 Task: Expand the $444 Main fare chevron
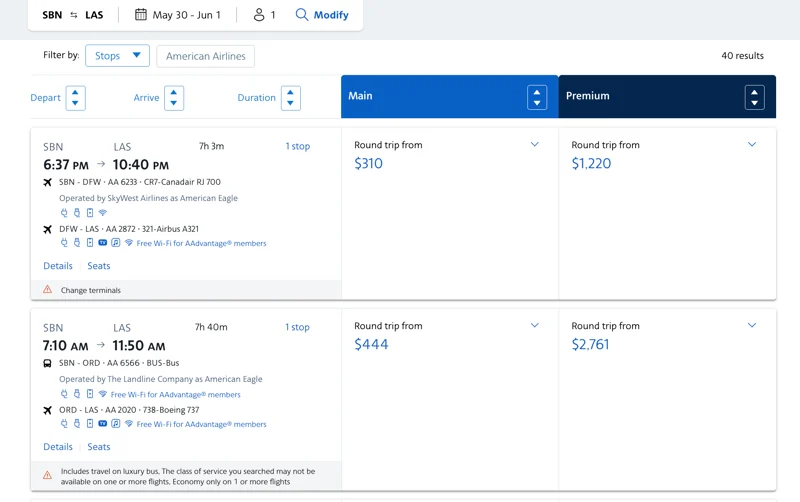535,325
